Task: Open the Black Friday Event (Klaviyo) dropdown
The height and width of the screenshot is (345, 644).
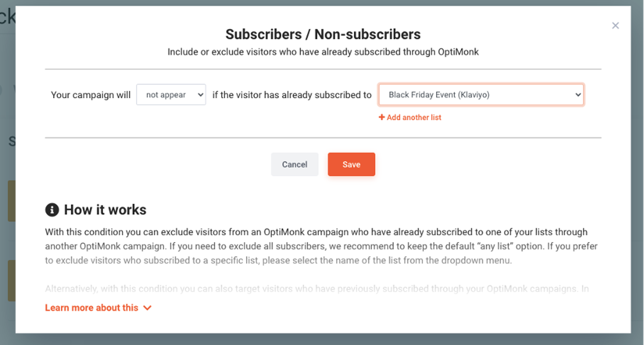Action: (x=480, y=95)
